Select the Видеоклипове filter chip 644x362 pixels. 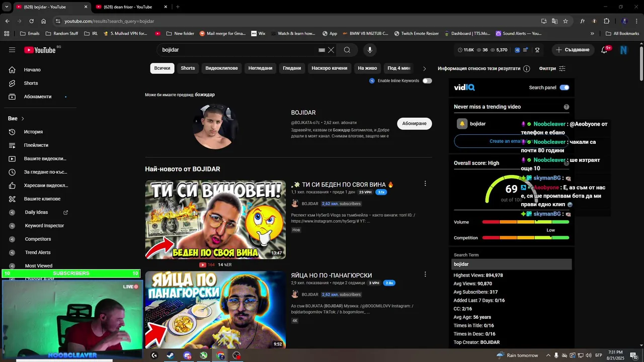221,68
